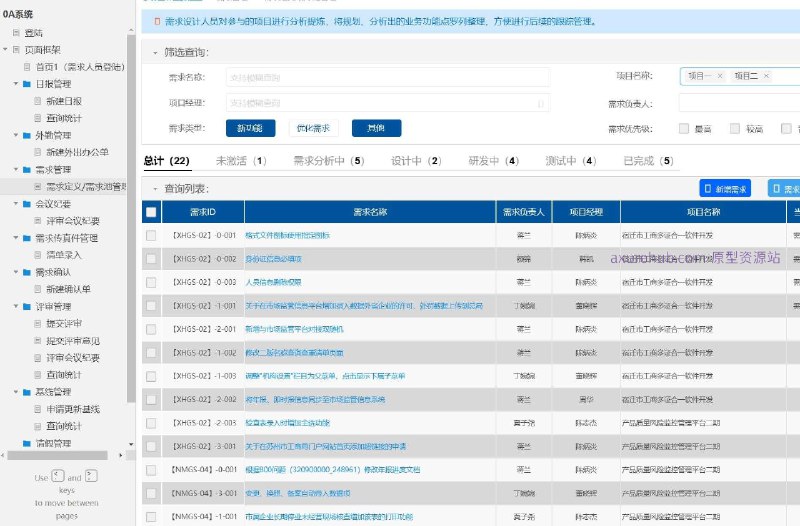Click the 基线管理 folder icon

click(x=27, y=392)
